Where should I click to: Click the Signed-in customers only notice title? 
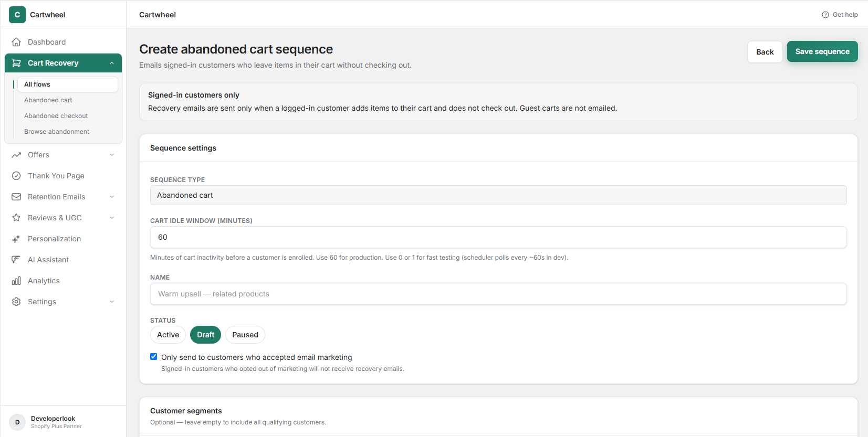pyautogui.click(x=194, y=95)
